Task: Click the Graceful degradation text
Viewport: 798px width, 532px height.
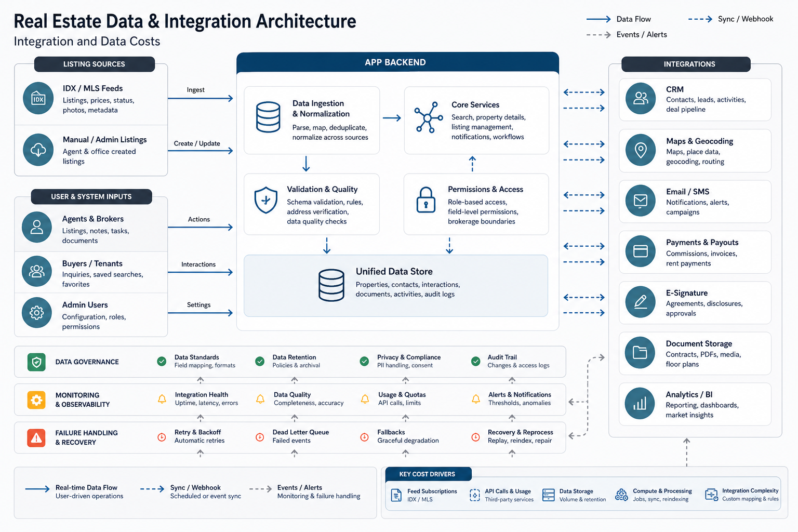Action: [408, 441]
